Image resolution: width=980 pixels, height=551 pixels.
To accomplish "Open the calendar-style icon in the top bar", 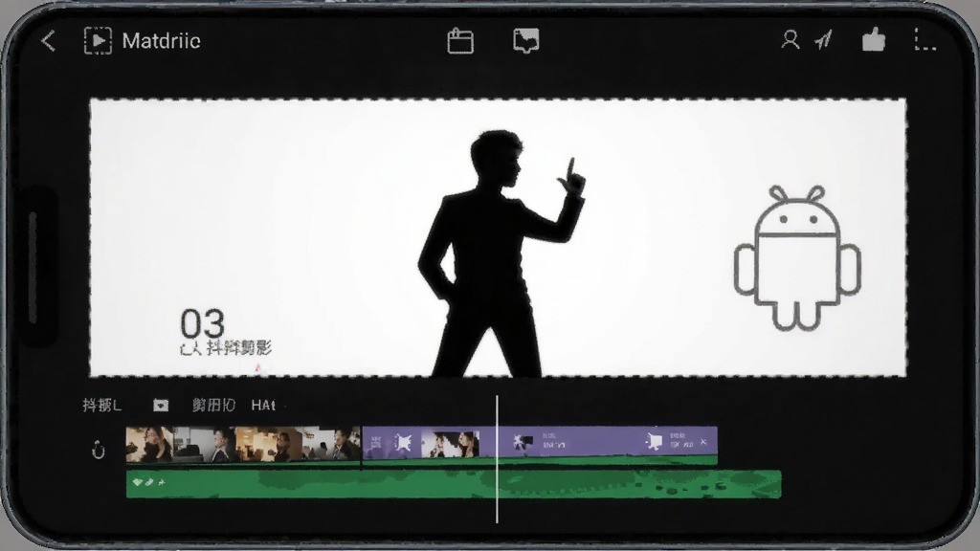I will tap(460, 41).
